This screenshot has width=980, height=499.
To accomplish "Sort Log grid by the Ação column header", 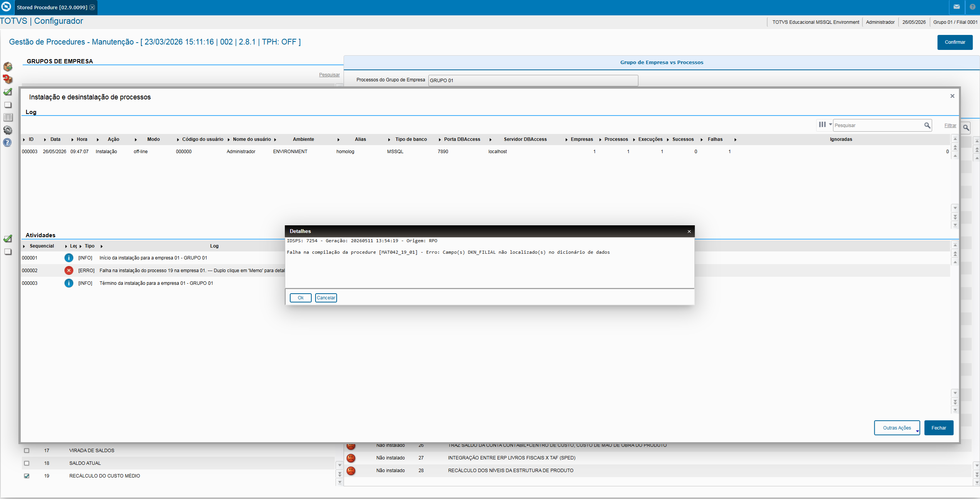I will (x=113, y=139).
